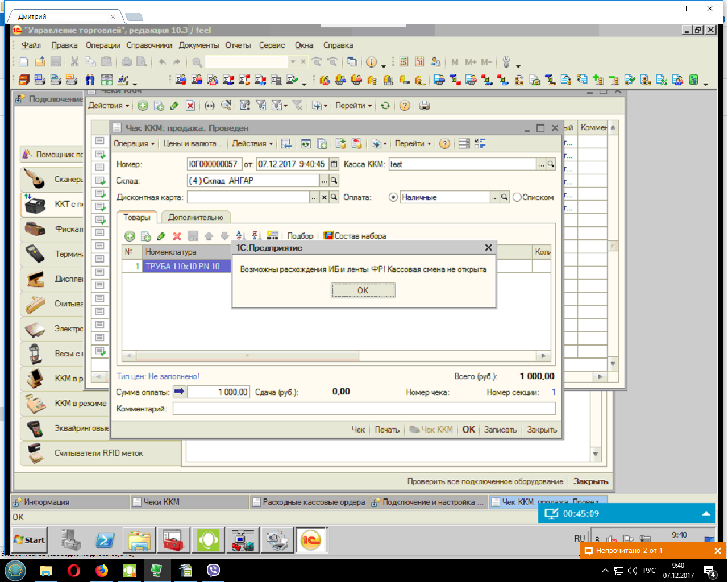Click OK in the 1С:Предприятие warning dialog
728x582 pixels.
(x=363, y=290)
